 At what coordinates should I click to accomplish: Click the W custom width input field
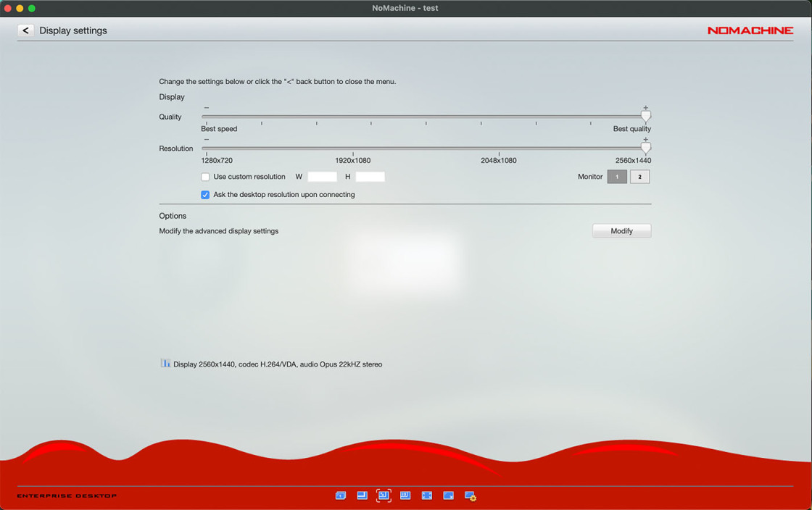(322, 177)
